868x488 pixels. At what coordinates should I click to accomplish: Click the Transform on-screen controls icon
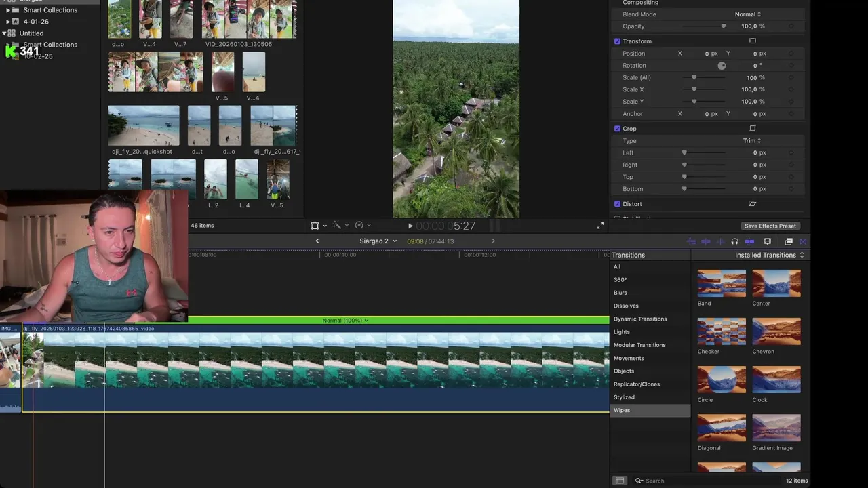752,41
